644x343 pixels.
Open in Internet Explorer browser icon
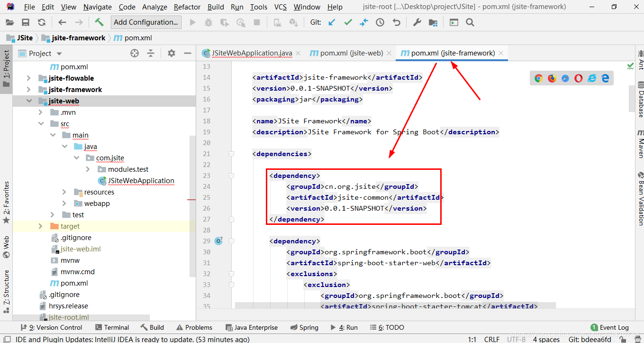pyautogui.click(x=592, y=78)
